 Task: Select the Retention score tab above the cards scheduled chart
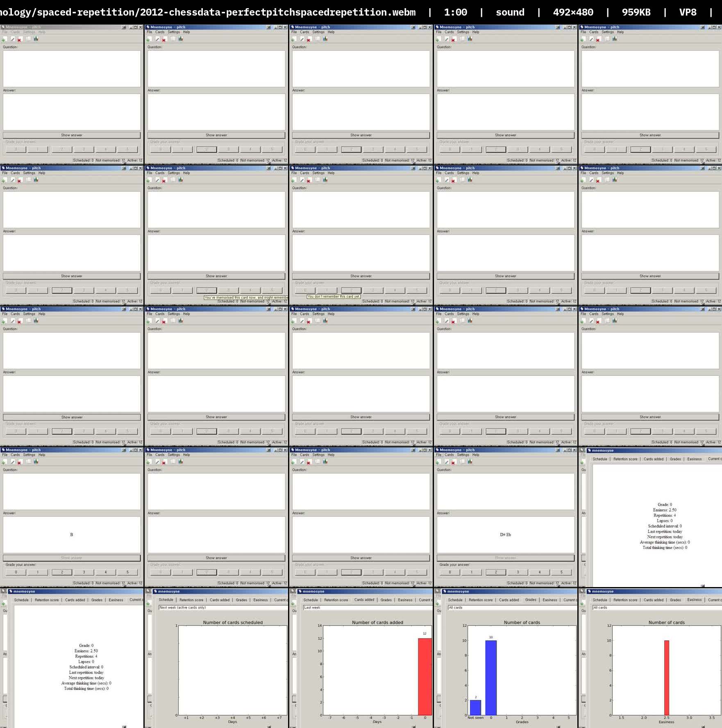pyautogui.click(x=191, y=600)
